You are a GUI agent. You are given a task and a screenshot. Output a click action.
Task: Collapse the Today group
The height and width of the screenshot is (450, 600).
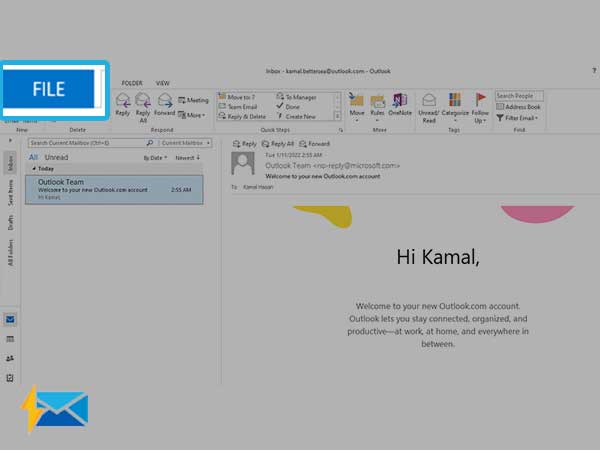point(34,168)
